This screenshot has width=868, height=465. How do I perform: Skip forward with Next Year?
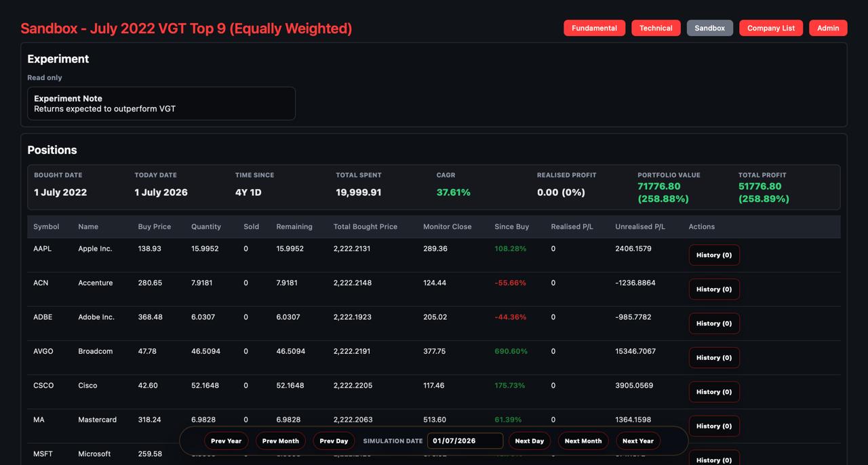click(638, 441)
